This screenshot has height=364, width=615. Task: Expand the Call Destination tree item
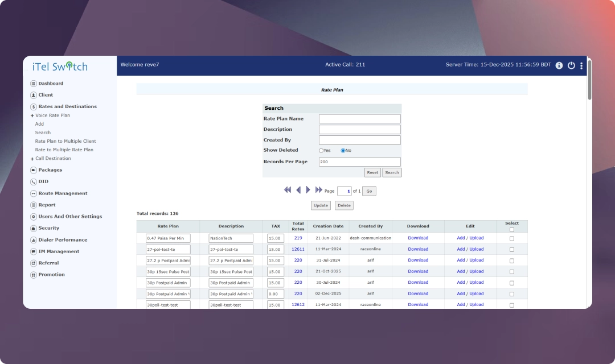[x=32, y=159]
